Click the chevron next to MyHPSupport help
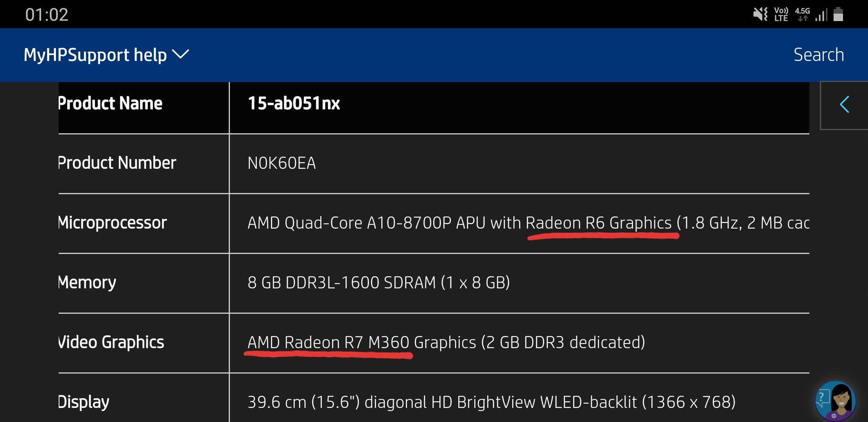The width and height of the screenshot is (868, 422). [x=181, y=54]
